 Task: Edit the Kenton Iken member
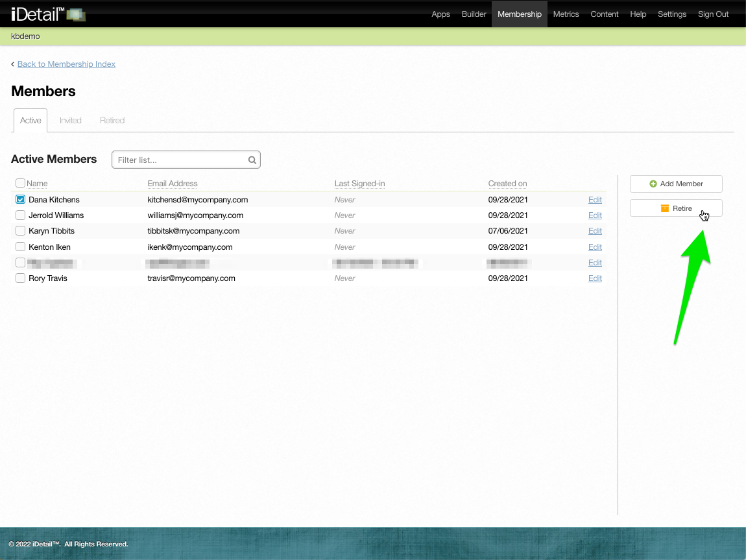[595, 247]
